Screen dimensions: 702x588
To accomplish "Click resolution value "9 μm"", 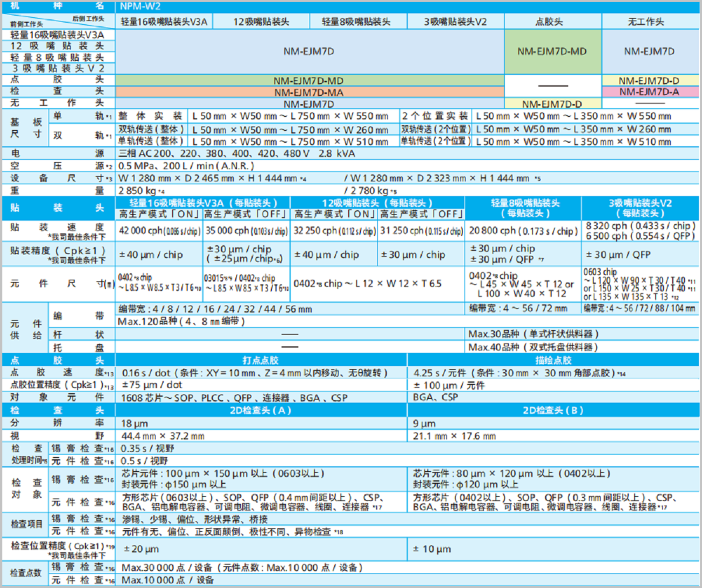I will [x=425, y=423].
